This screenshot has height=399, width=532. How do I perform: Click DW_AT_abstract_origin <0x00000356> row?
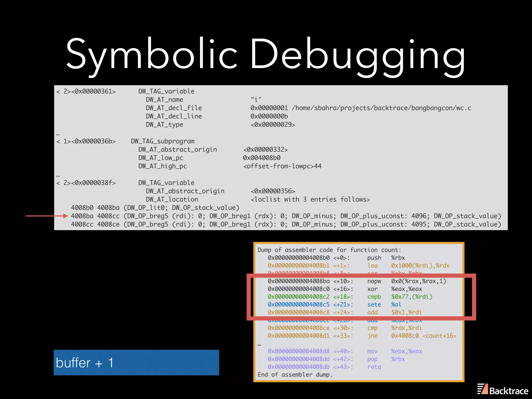tap(220, 191)
